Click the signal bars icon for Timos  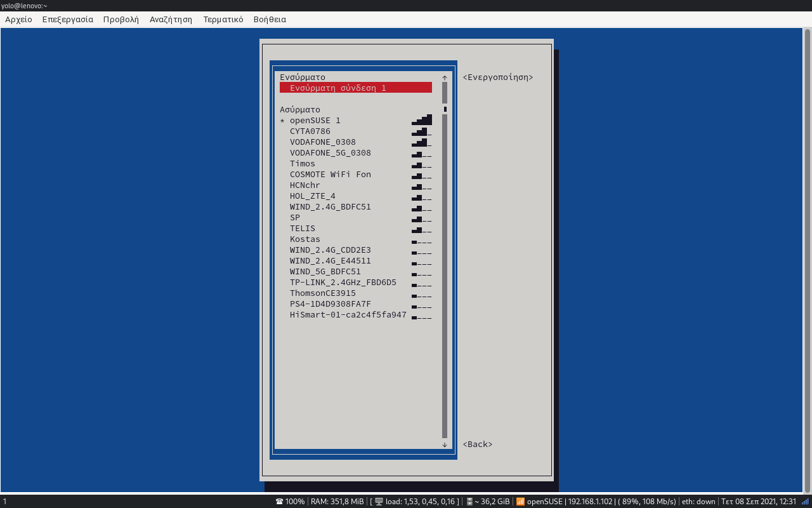coord(422,165)
